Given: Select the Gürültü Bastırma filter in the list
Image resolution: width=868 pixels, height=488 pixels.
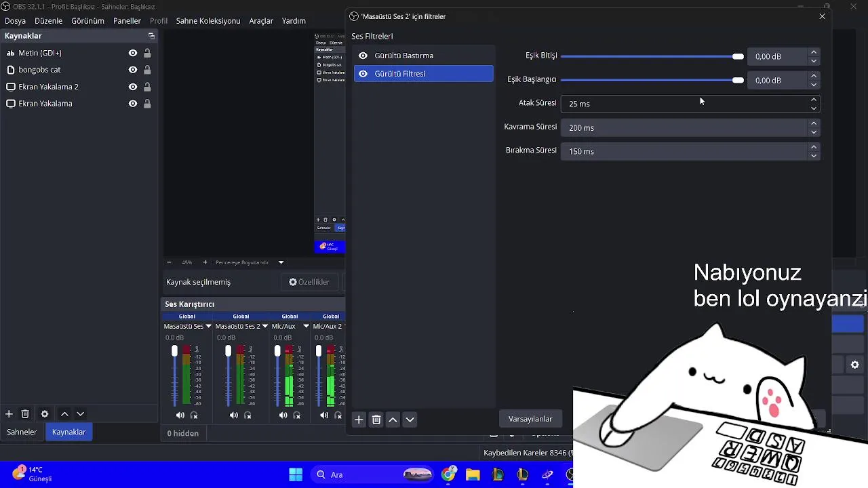Looking at the screenshot, I should coord(424,56).
